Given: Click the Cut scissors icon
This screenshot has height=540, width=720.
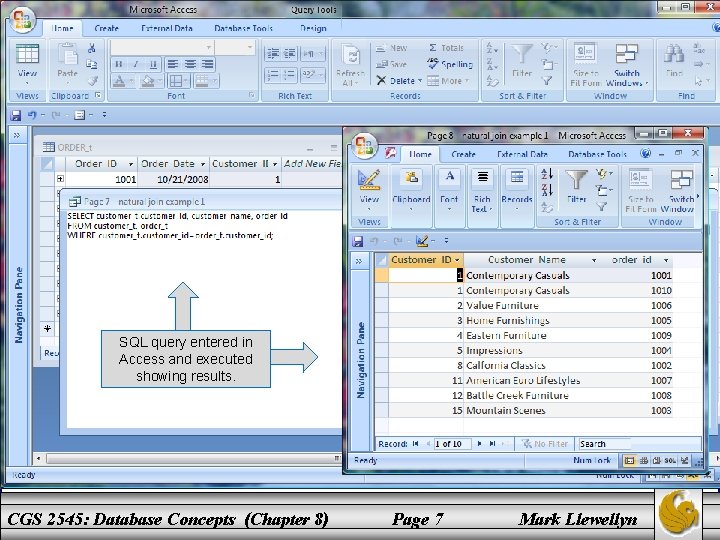Looking at the screenshot, I should [x=91, y=48].
